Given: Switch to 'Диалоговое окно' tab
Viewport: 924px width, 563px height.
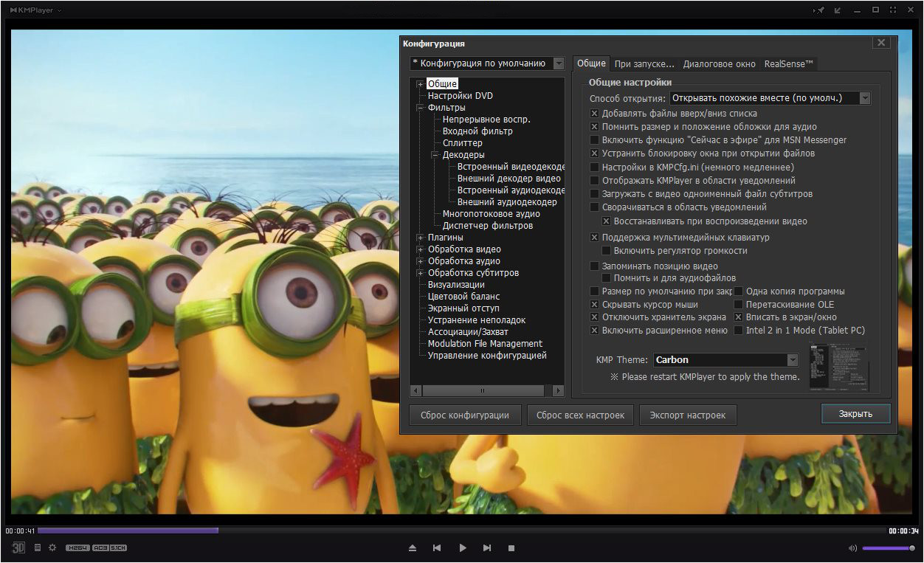Looking at the screenshot, I should [x=720, y=64].
